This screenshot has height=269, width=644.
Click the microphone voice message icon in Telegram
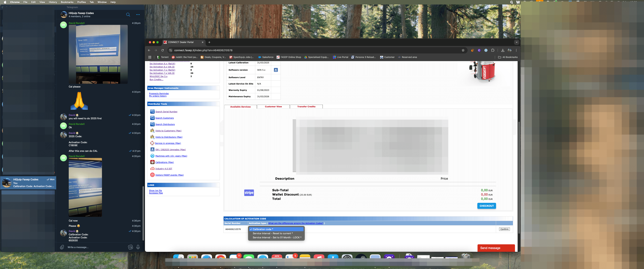[x=138, y=247]
